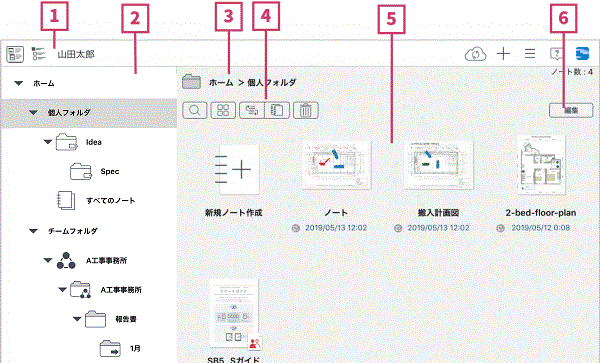The image size is (600, 363).
Task: Click the breadcrumb folder icon
Action: coord(191,81)
